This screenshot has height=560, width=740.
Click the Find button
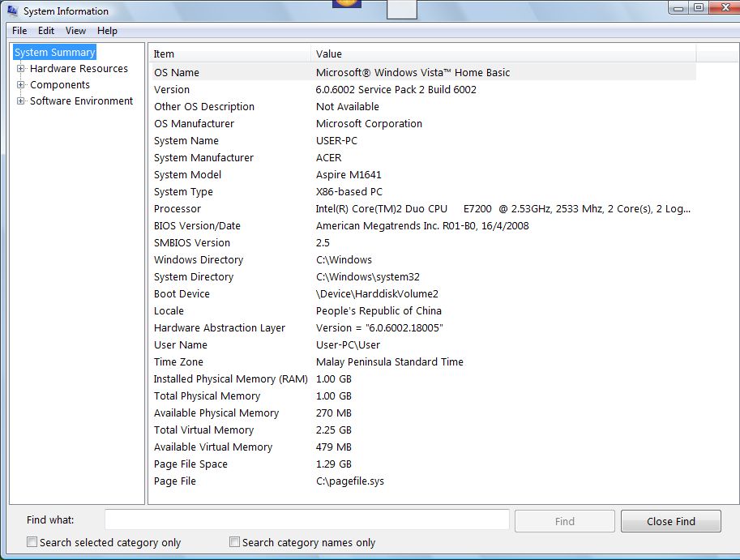tap(564, 521)
